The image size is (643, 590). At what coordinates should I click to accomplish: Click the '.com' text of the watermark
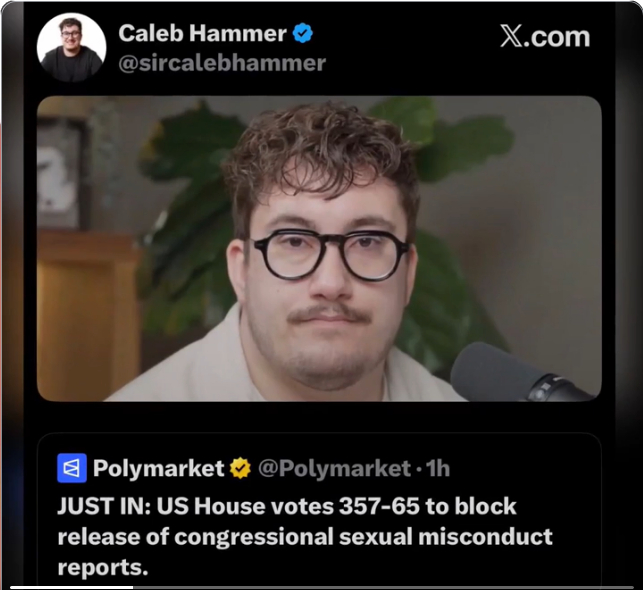557,37
